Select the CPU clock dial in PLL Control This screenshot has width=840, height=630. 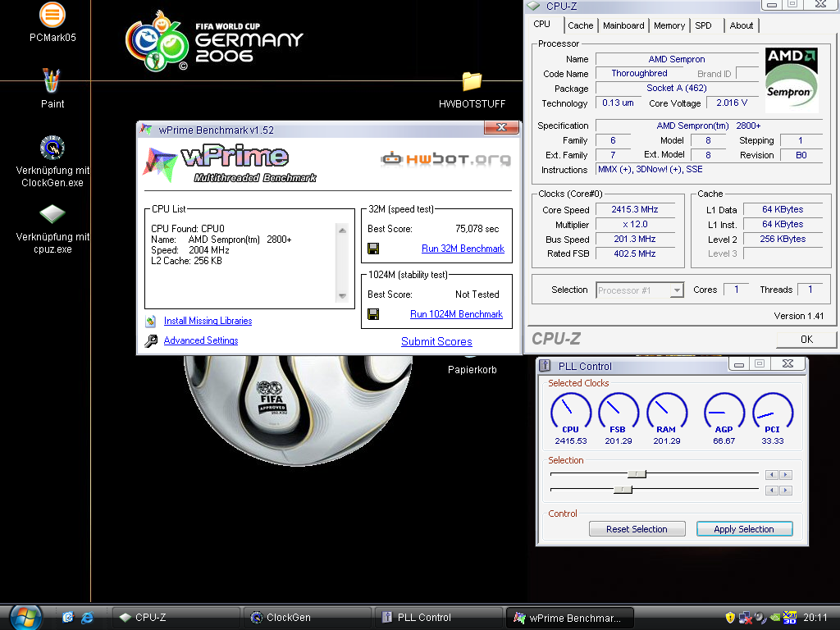571,413
